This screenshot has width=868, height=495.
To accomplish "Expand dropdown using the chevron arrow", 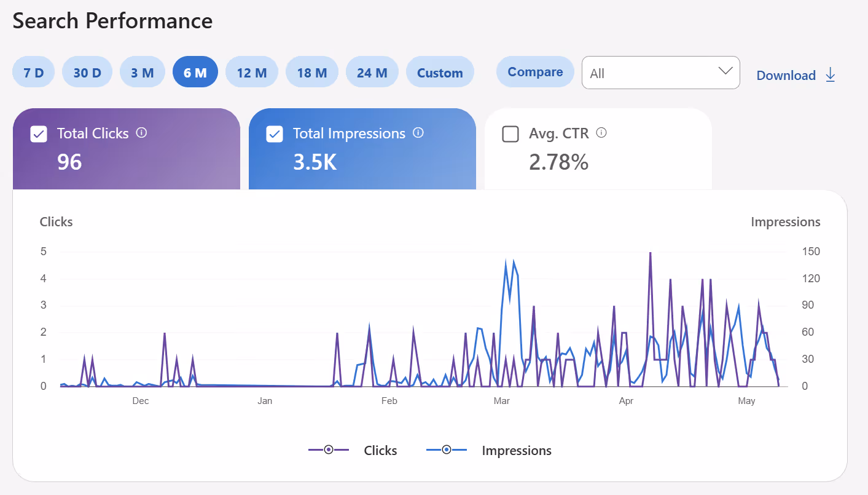I will [x=725, y=71].
